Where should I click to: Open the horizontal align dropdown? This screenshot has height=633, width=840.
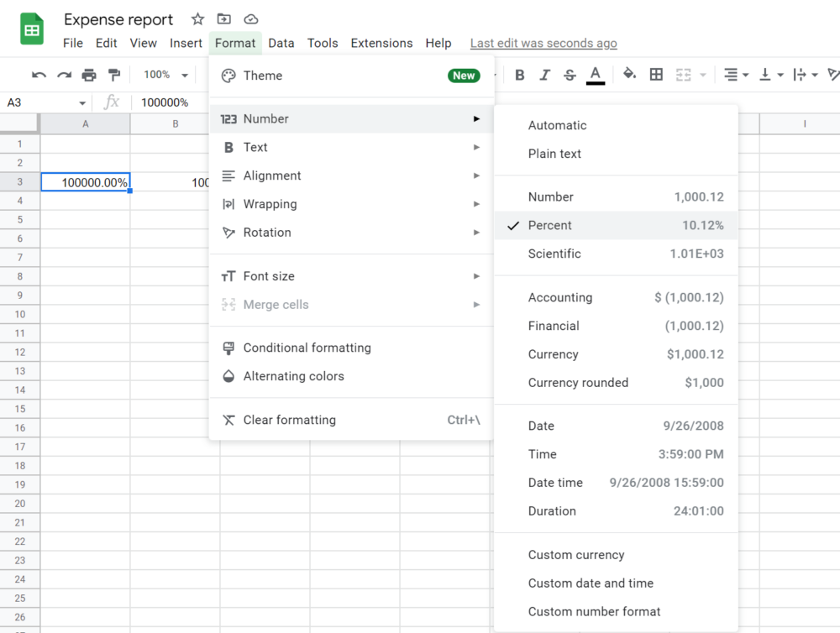click(736, 75)
